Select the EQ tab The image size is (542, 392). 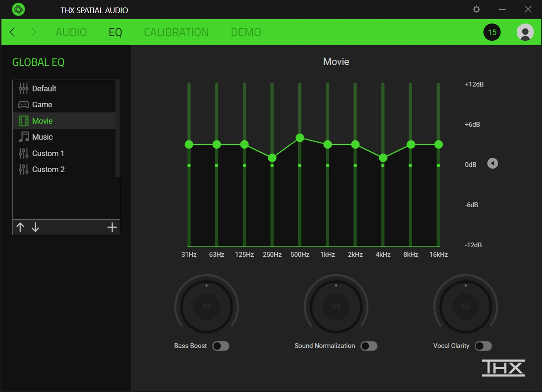click(x=115, y=32)
